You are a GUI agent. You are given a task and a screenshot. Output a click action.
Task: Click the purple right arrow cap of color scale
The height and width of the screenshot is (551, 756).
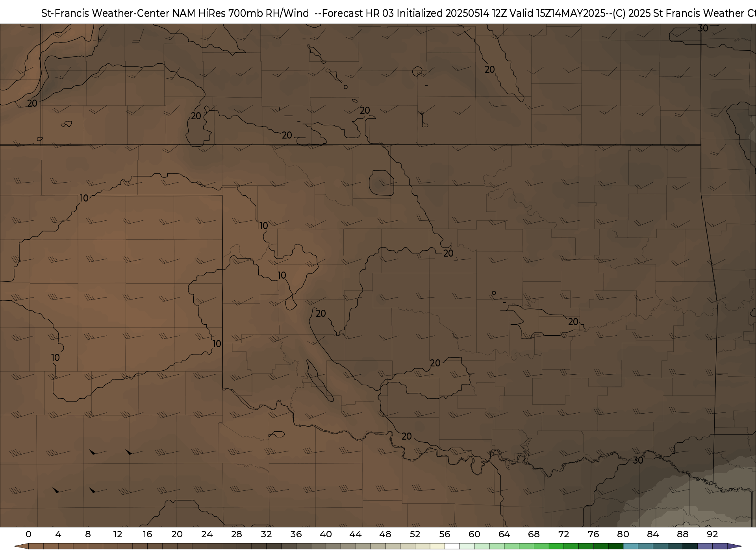click(x=735, y=546)
